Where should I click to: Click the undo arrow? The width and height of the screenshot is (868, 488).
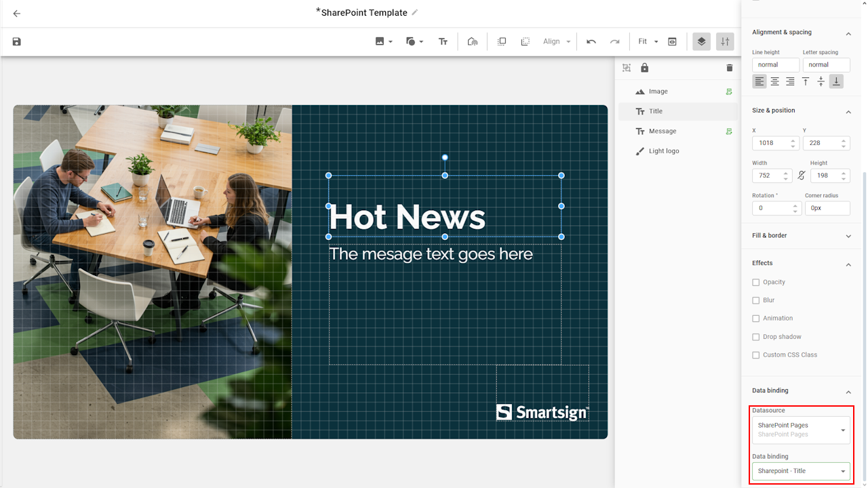591,41
